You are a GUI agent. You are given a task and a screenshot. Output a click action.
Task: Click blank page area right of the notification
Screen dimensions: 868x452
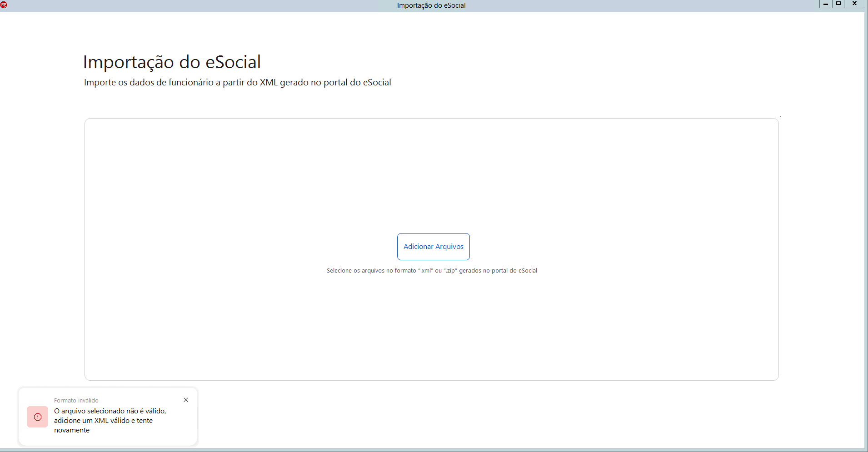[x=500, y=416]
